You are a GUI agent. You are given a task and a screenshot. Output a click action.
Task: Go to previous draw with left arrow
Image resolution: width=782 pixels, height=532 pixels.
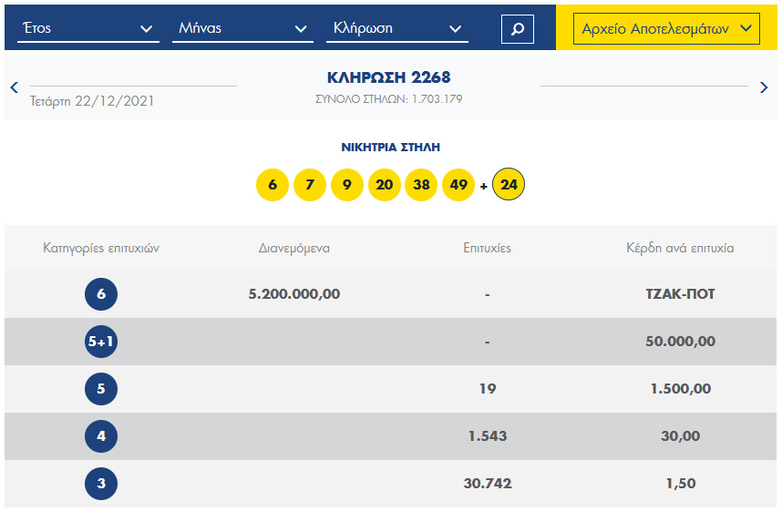pyautogui.click(x=15, y=87)
